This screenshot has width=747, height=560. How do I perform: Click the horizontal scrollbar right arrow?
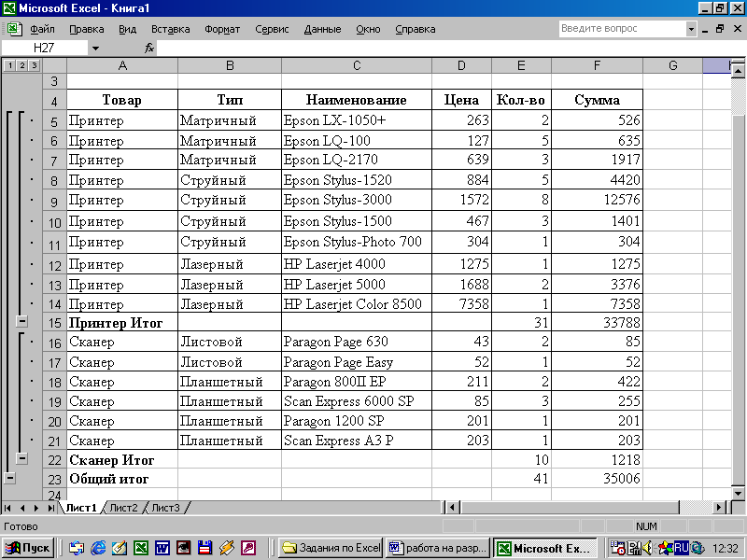click(720, 508)
